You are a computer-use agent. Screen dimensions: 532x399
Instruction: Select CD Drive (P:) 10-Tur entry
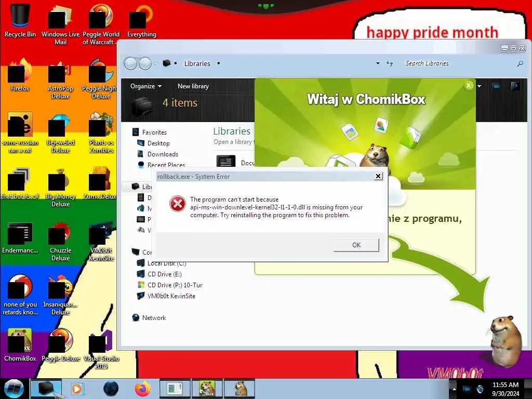pos(175,285)
